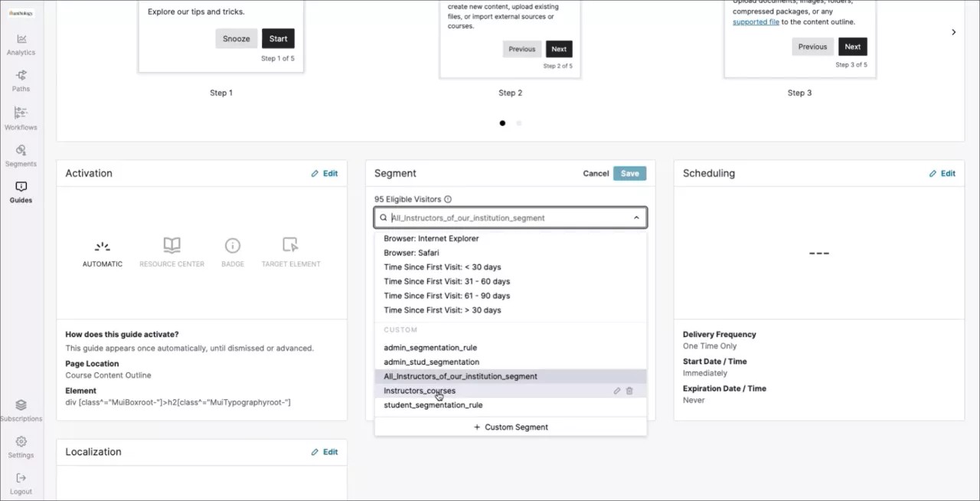
Task: Select the Guides sidebar icon
Action: 21,192
